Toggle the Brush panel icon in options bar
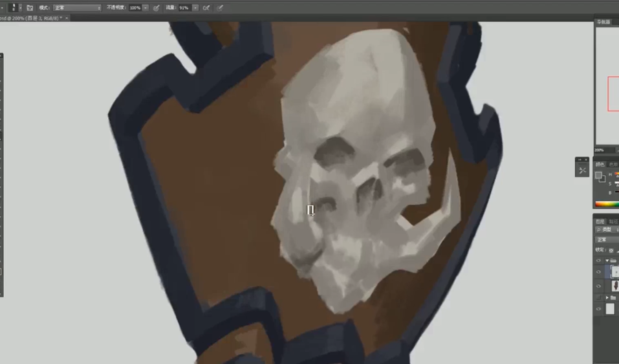The width and height of the screenshot is (619, 364). 30,8
